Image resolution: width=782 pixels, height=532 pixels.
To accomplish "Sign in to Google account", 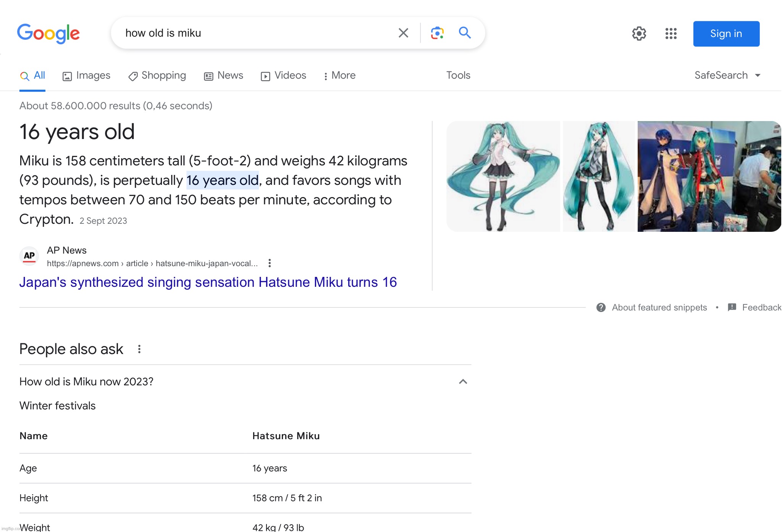I will click(726, 34).
